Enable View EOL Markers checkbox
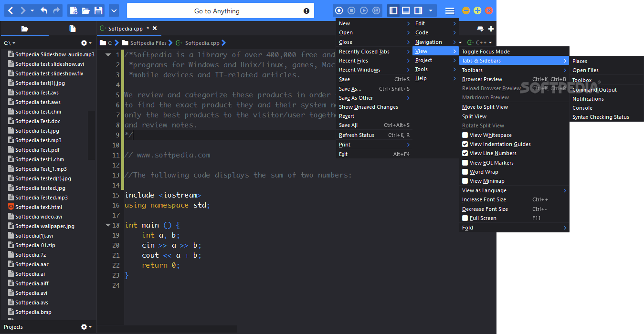644x334 pixels. click(x=465, y=163)
